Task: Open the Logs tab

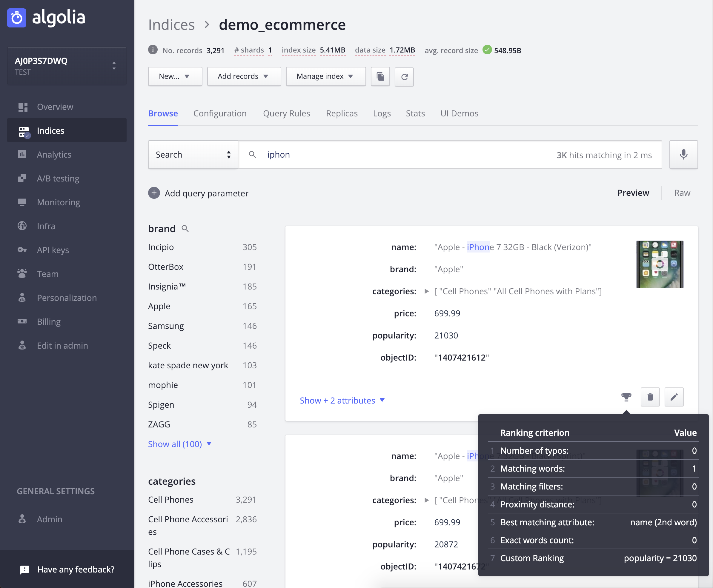Action: (x=382, y=113)
